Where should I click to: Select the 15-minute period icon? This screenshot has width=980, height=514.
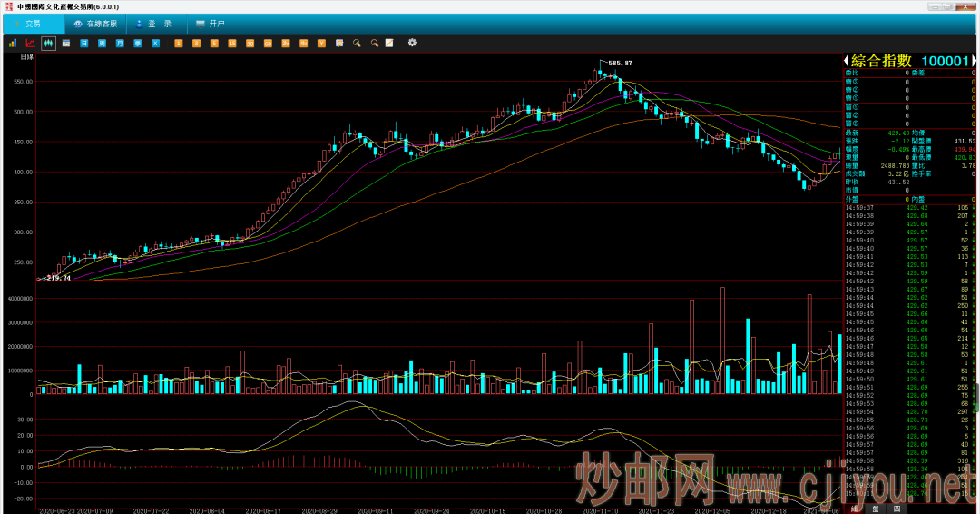pyautogui.click(x=232, y=43)
